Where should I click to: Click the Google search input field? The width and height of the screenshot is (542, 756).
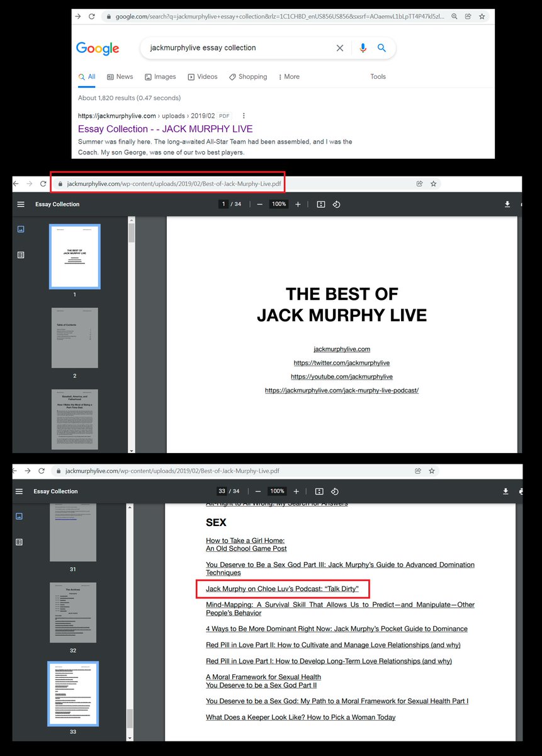[238, 48]
